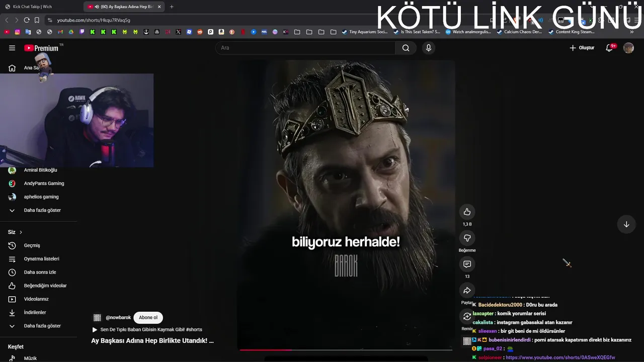
Task: Open Content King Steam bookmark
Action: 572,32
